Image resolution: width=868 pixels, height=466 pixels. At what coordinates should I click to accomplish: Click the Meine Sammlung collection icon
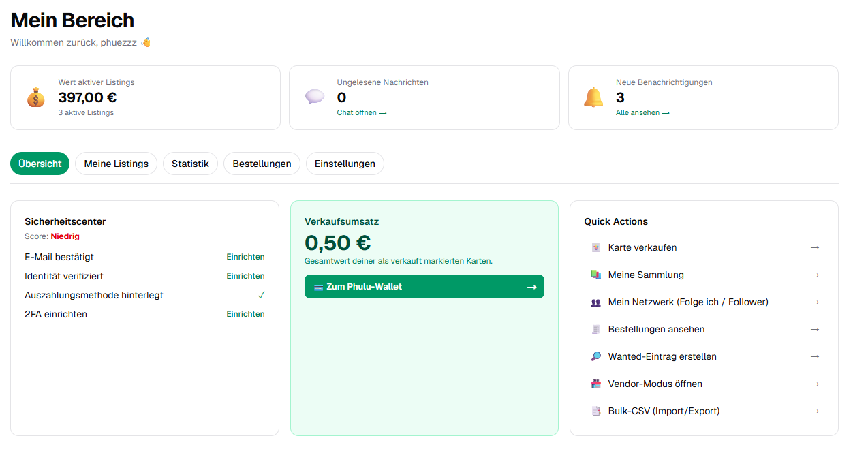(596, 275)
